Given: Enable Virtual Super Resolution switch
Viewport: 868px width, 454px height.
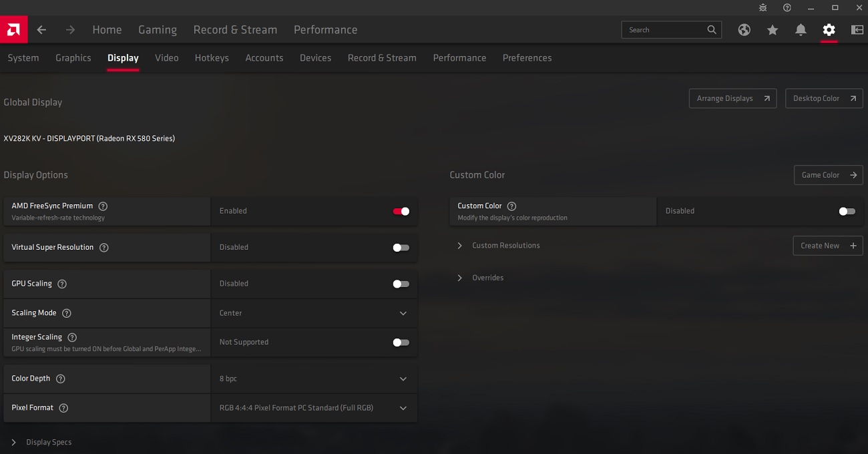Looking at the screenshot, I should coord(401,248).
